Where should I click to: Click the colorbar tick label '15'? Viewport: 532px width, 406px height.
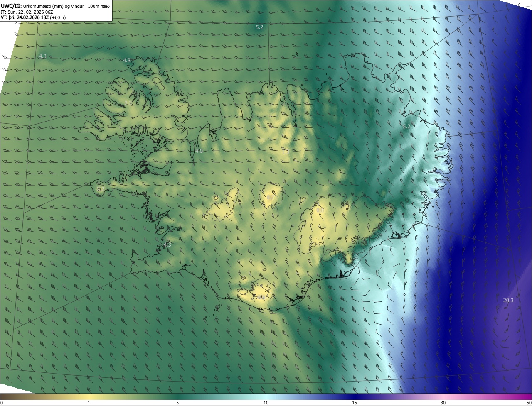pyautogui.click(x=355, y=403)
